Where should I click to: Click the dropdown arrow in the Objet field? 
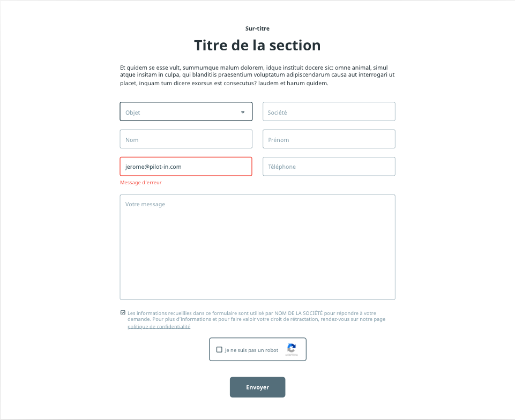[x=242, y=112]
